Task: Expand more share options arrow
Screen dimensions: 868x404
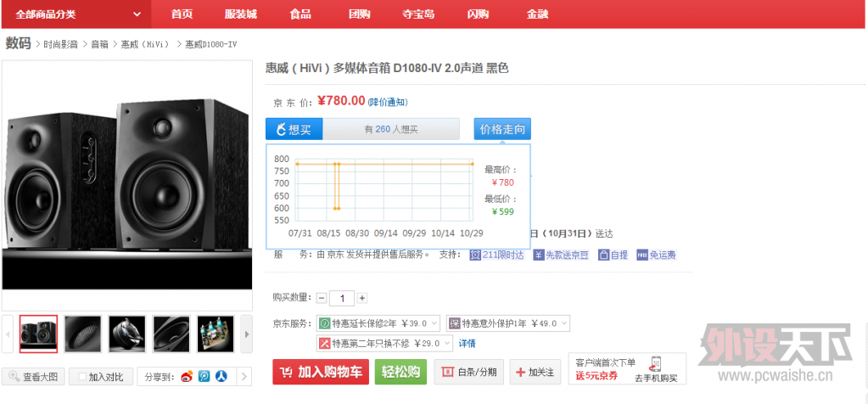Action: tap(244, 377)
